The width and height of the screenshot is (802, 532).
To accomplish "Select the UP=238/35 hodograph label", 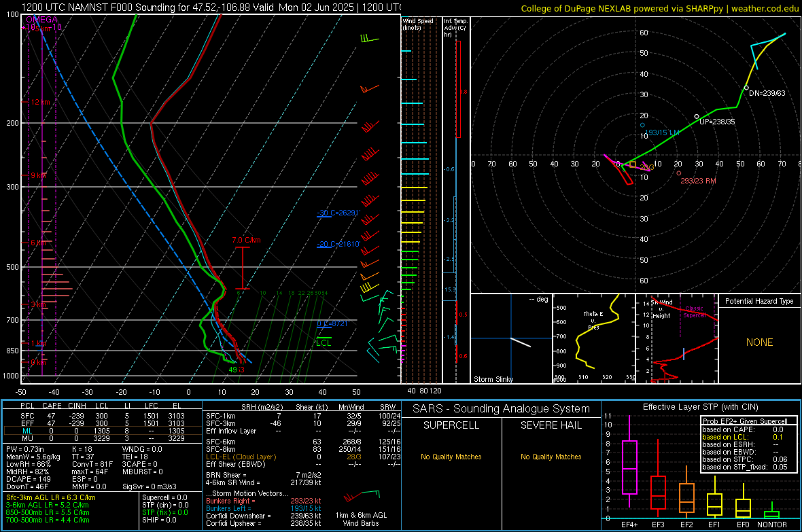I will [716, 122].
